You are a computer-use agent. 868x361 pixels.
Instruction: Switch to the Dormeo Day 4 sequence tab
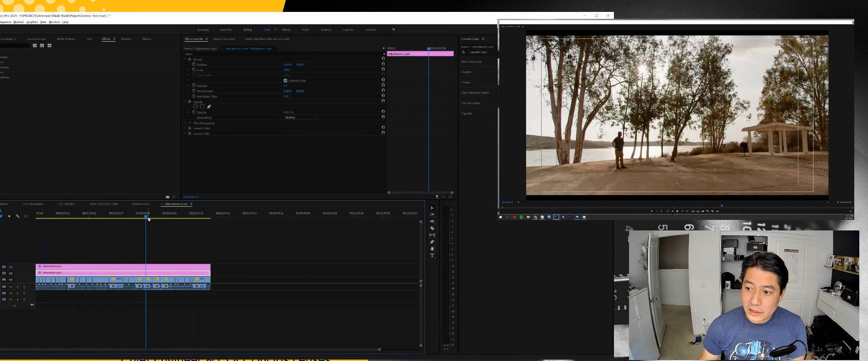click(141, 204)
